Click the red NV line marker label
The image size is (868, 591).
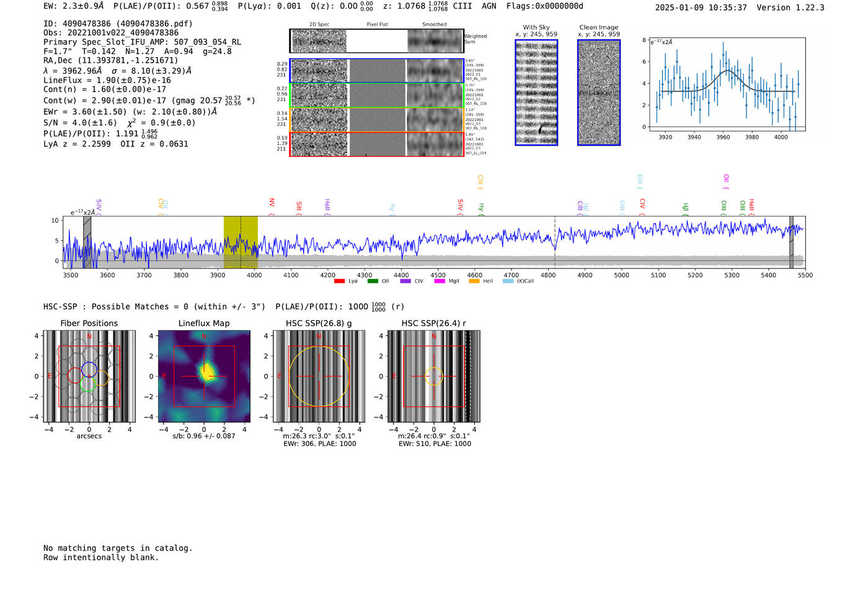point(272,203)
